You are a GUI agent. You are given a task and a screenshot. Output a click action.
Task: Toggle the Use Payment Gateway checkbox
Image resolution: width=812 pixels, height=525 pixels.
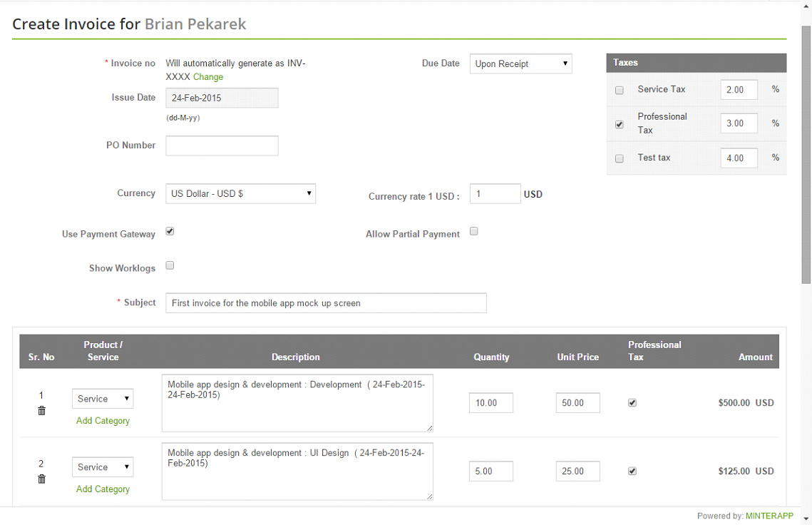pyautogui.click(x=170, y=231)
